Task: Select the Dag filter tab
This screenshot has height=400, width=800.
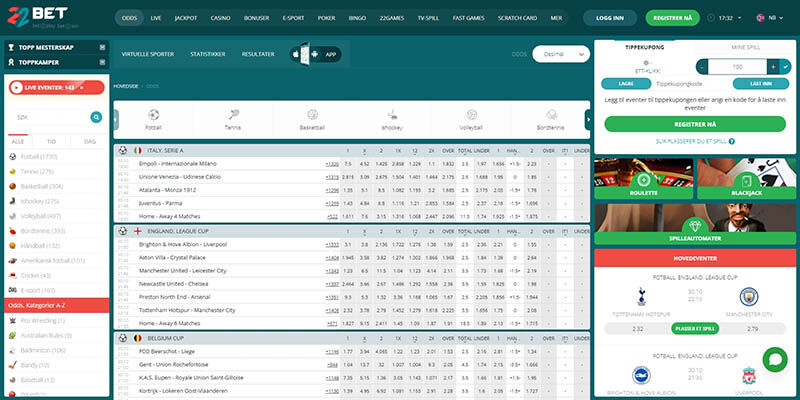Action: [89, 141]
